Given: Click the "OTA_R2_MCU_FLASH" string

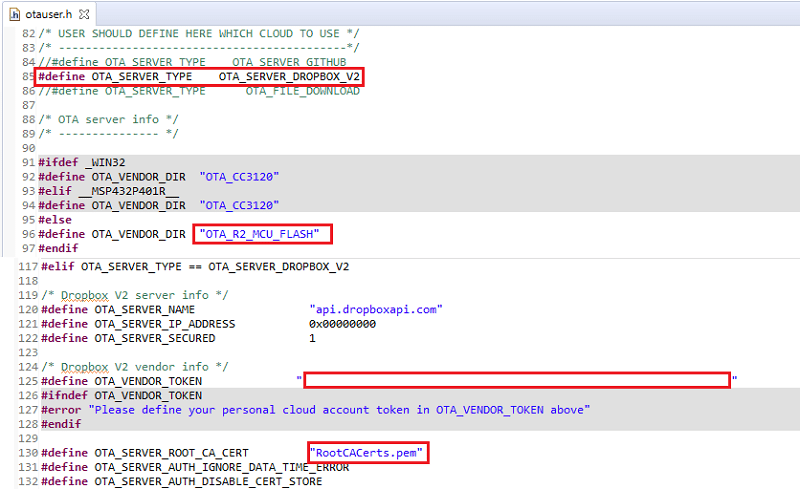Looking at the screenshot, I should (262, 234).
